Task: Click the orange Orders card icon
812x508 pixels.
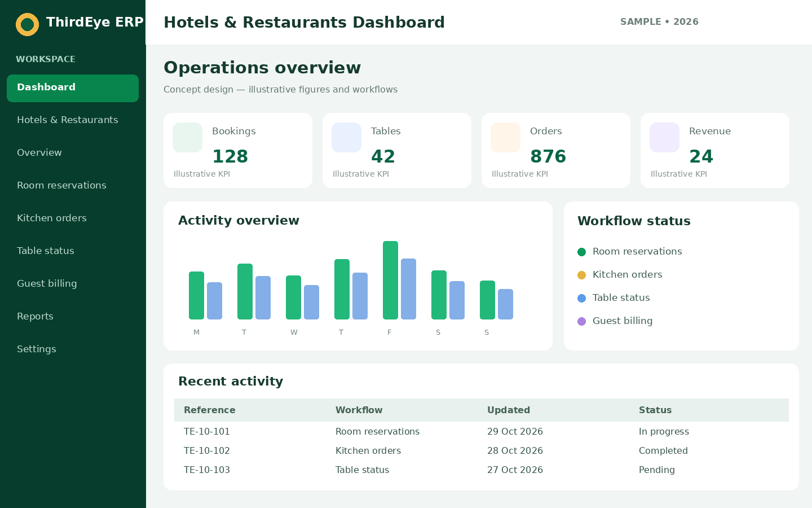Action: [x=505, y=137]
